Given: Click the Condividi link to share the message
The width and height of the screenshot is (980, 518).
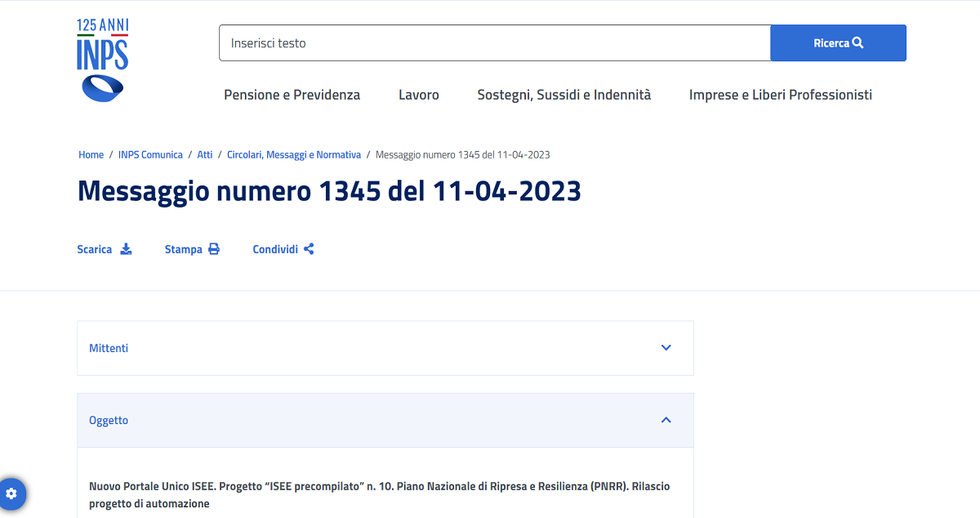Looking at the screenshot, I should pos(274,248).
